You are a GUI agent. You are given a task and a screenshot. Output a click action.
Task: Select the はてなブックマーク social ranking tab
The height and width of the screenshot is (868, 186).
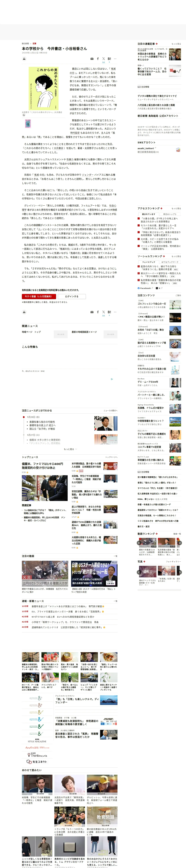pos(170,262)
